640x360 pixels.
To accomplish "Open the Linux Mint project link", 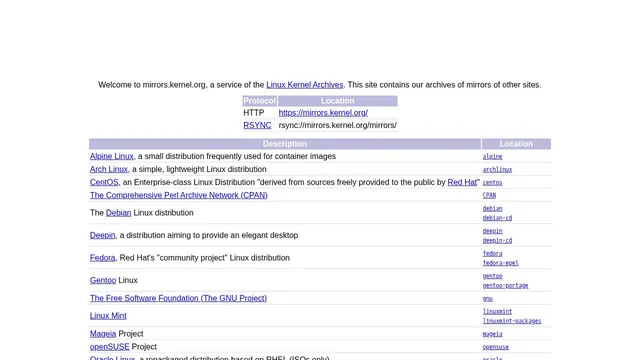I will (x=108, y=316).
